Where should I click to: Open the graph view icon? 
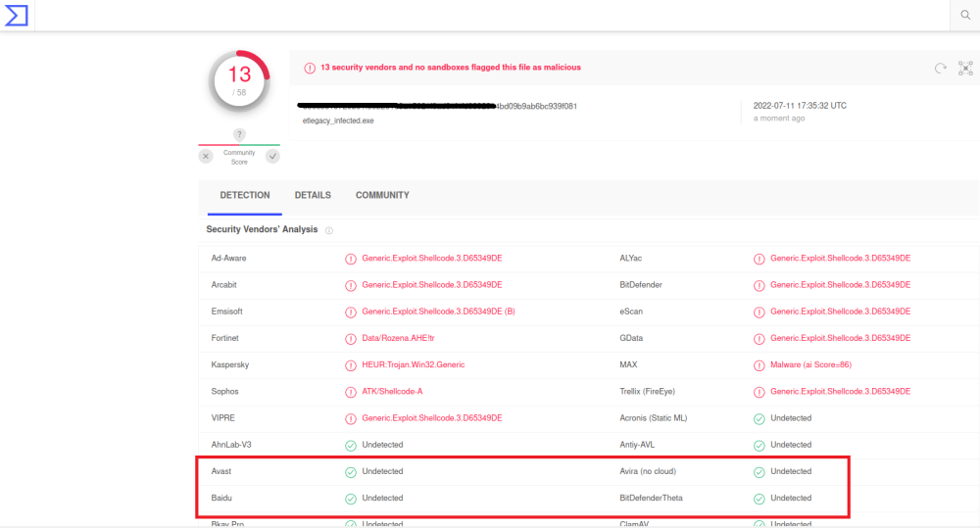coord(965,69)
